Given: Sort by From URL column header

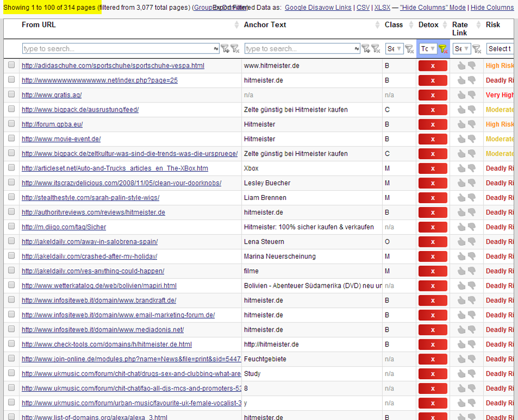Looking at the screenshot, I should [x=39, y=25].
